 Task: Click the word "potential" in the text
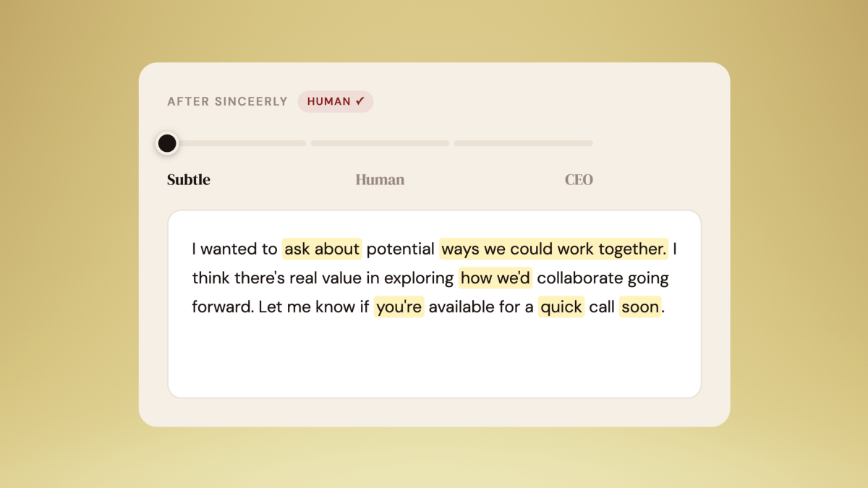[x=401, y=249]
